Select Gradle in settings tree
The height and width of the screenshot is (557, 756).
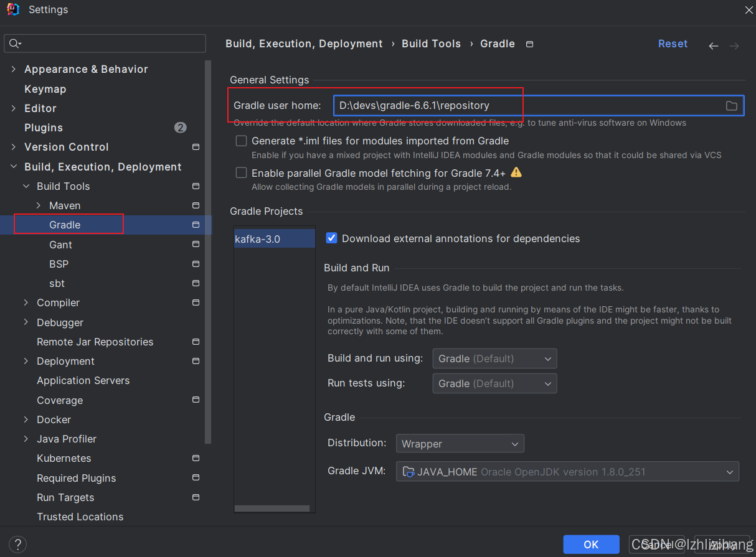point(65,225)
